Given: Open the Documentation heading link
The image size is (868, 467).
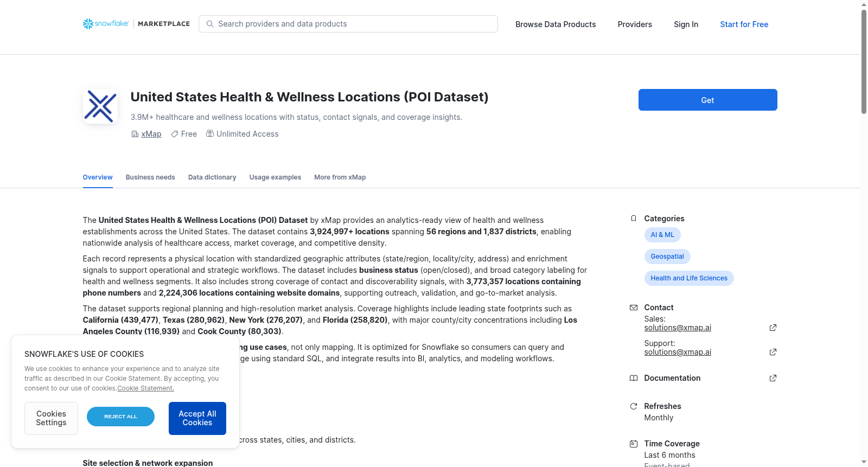Looking at the screenshot, I should tap(672, 378).
